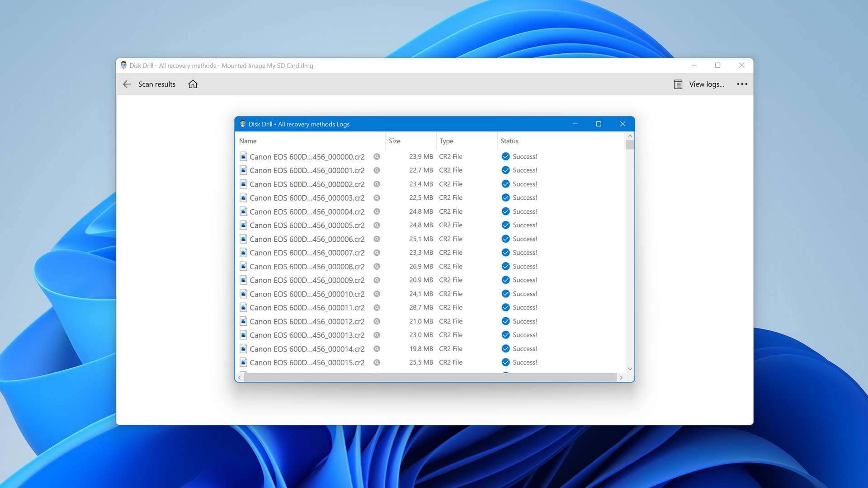Preview file 456_000012.cr2 via magnifier icon

(x=377, y=321)
